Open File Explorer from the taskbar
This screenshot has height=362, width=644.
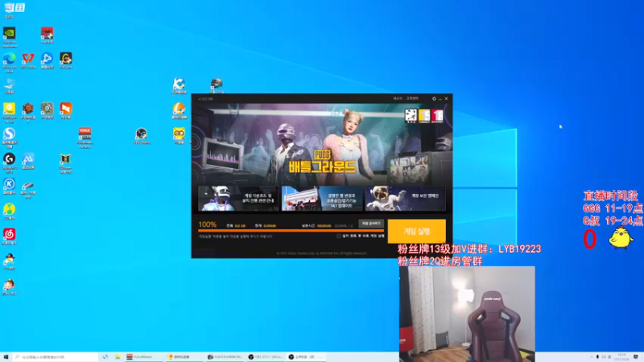[118, 357]
